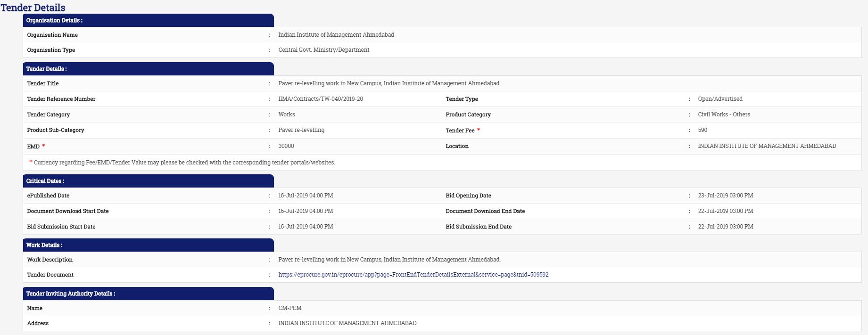Click the Bid Submission End Date value

(x=725, y=227)
